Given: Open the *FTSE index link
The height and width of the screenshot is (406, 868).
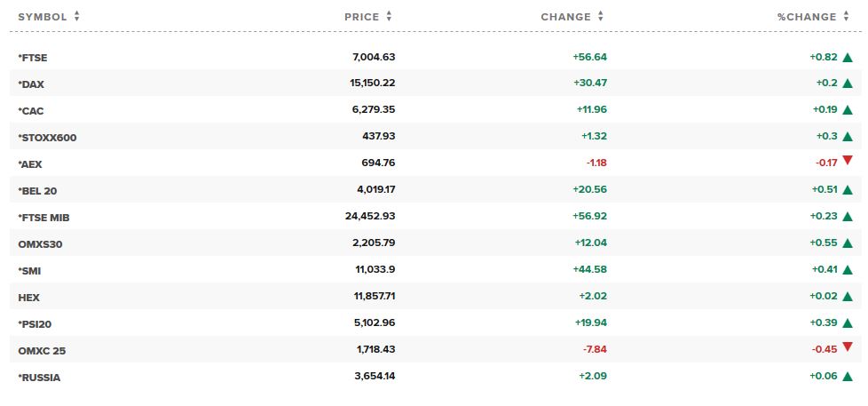Looking at the screenshot, I should pos(32,58).
